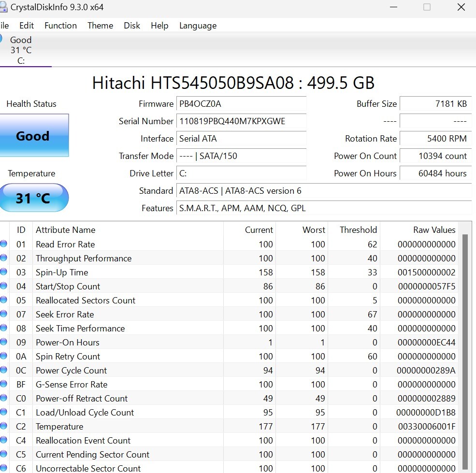Open the Disk menu

(x=132, y=26)
